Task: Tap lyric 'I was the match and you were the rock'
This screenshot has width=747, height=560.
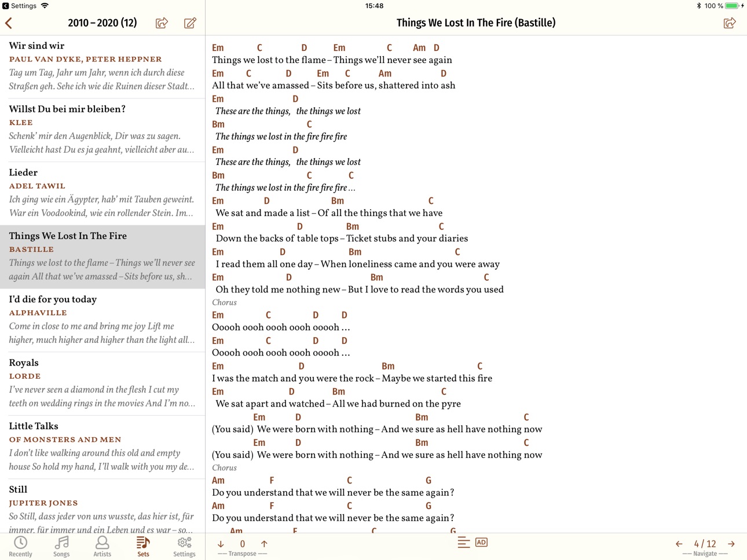Action: tap(292, 379)
